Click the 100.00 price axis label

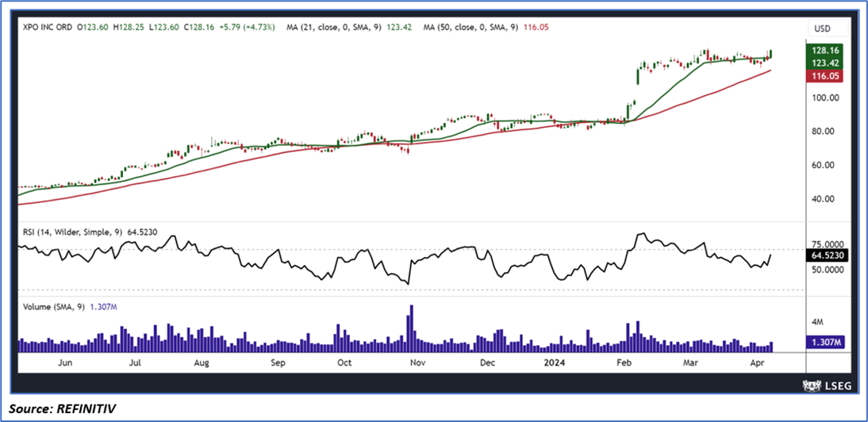point(825,98)
